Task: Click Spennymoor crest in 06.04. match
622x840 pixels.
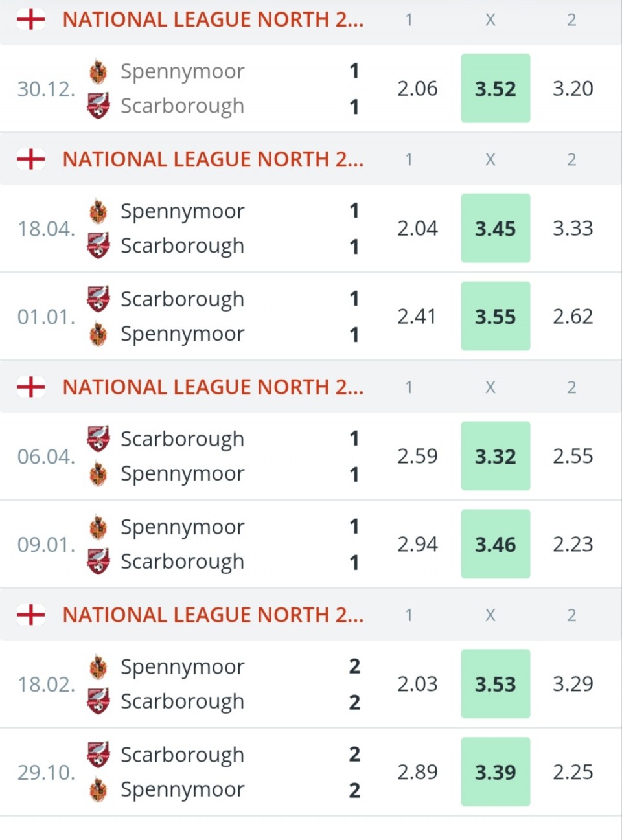Action: pyautogui.click(x=98, y=474)
